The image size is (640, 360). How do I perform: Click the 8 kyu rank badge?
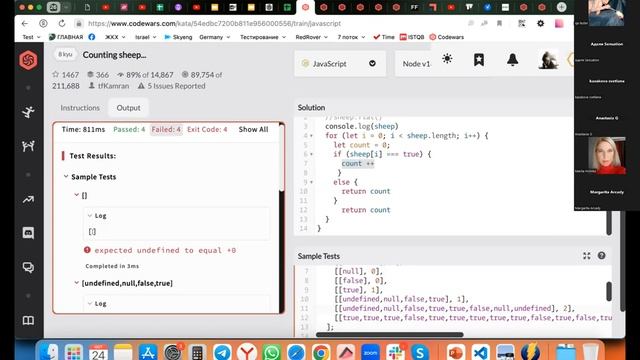tap(65, 54)
